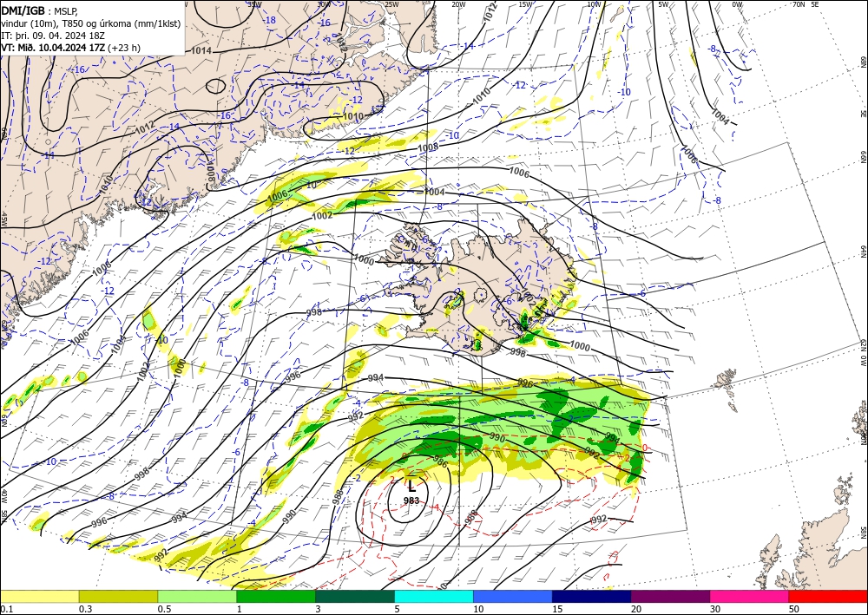The width and height of the screenshot is (868, 615).
Task: Click the low pressure L marker
Action: (x=411, y=487)
